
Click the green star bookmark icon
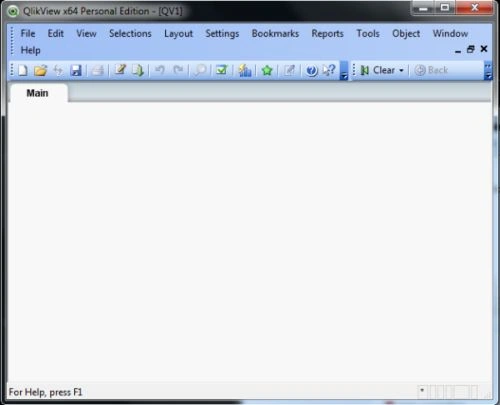pyautogui.click(x=267, y=70)
